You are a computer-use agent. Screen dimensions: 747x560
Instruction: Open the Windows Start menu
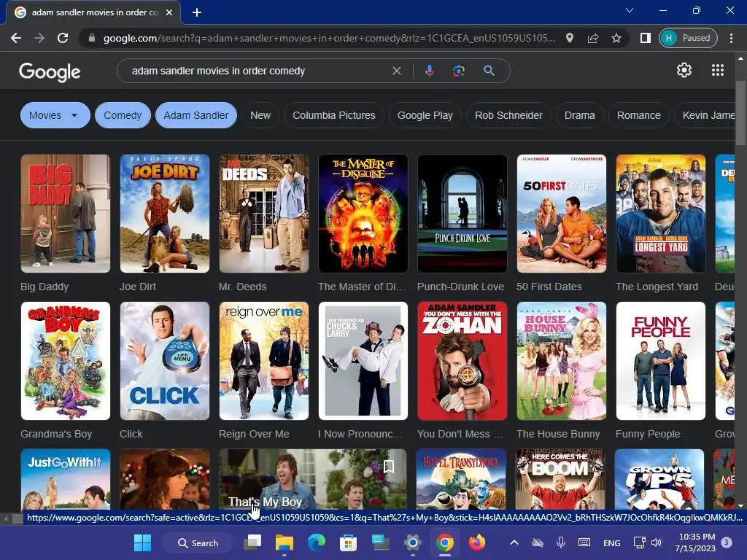point(142,542)
